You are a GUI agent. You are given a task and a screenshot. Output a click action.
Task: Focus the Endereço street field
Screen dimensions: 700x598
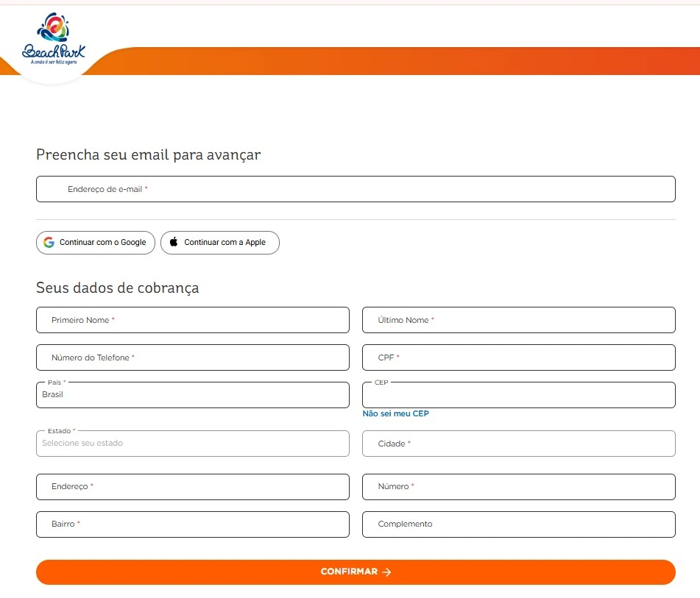pos(192,487)
